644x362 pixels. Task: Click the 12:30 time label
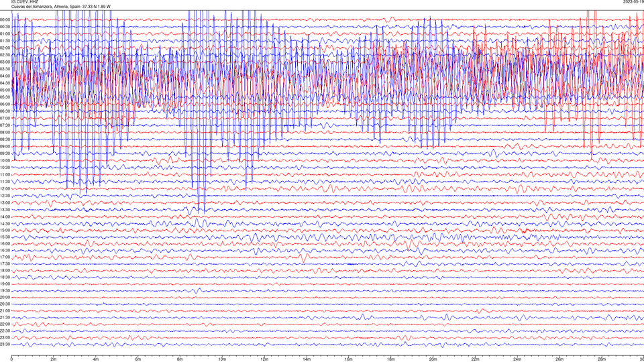[5, 196]
